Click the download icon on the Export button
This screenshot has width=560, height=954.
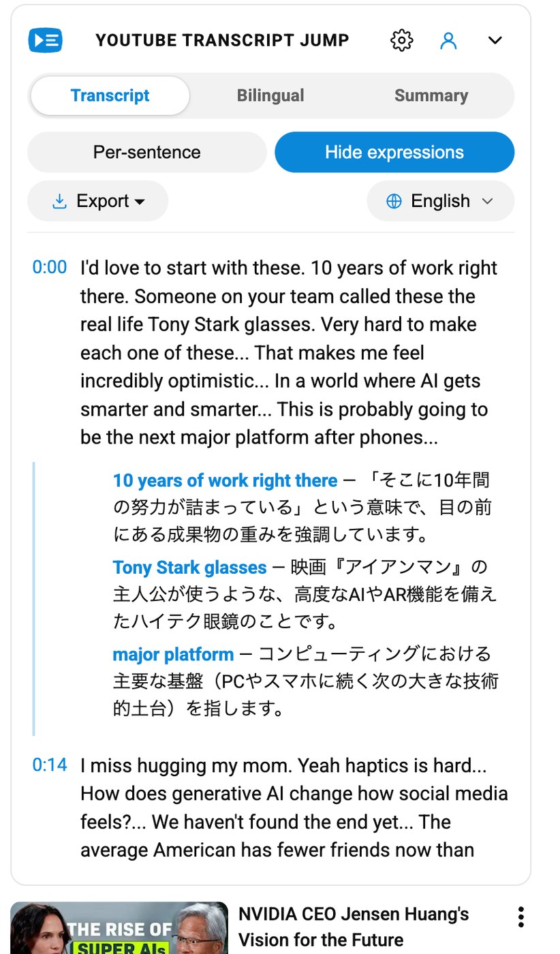coord(60,201)
